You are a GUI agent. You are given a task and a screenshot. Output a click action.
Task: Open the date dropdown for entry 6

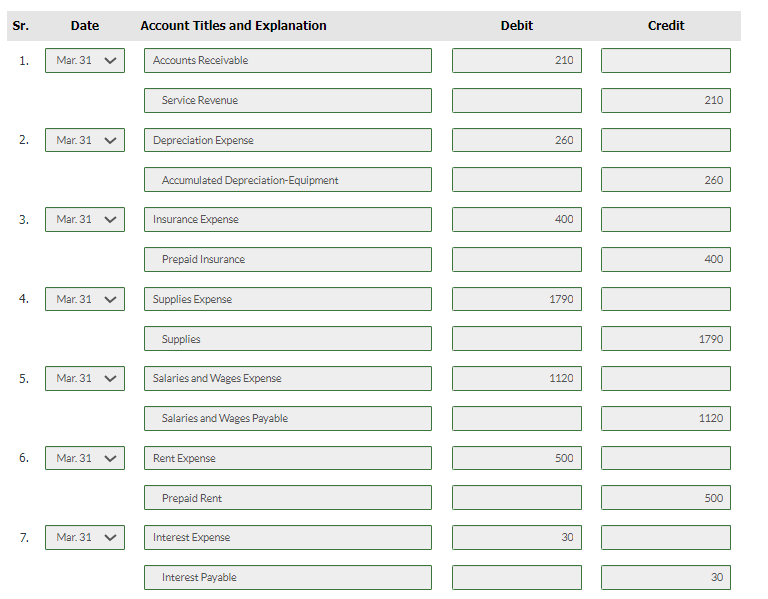85,458
